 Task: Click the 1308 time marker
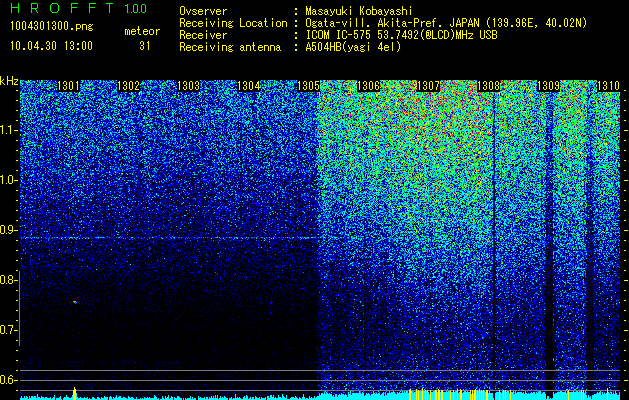(489, 86)
